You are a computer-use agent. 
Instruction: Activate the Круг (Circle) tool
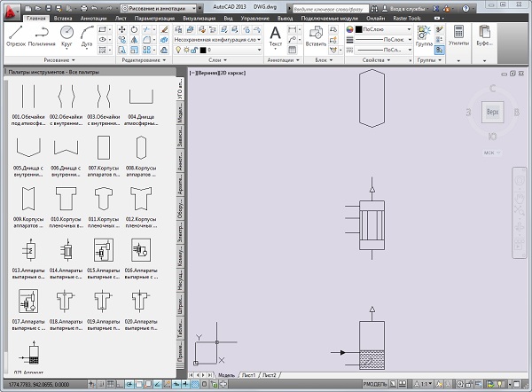(x=67, y=35)
